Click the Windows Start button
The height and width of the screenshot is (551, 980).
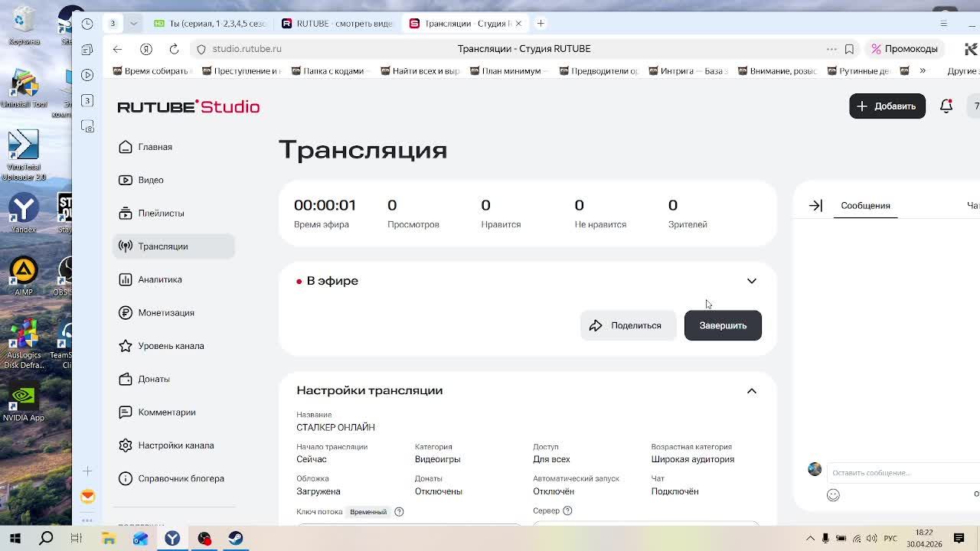pos(15,539)
